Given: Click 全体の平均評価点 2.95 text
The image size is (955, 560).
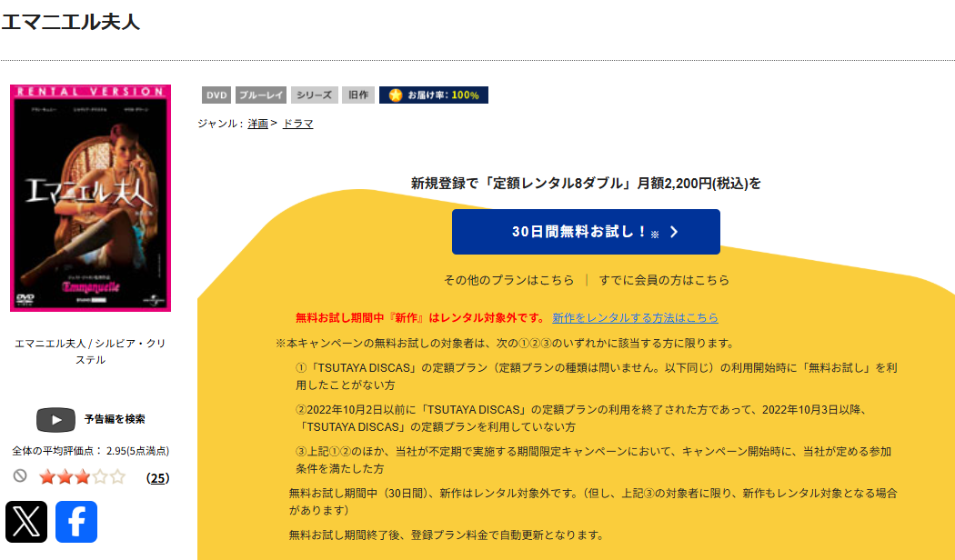Looking at the screenshot, I should click(91, 451).
